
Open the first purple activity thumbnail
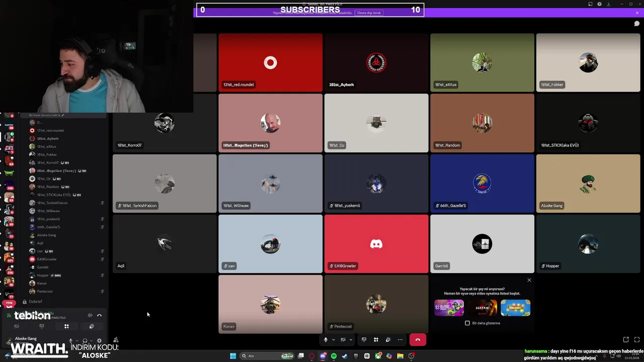point(449,308)
